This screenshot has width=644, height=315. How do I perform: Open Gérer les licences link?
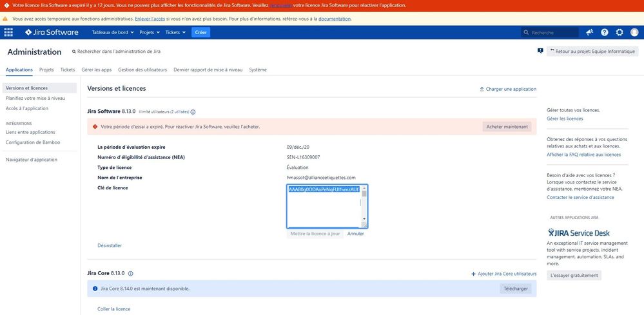pyautogui.click(x=565, y=119)
